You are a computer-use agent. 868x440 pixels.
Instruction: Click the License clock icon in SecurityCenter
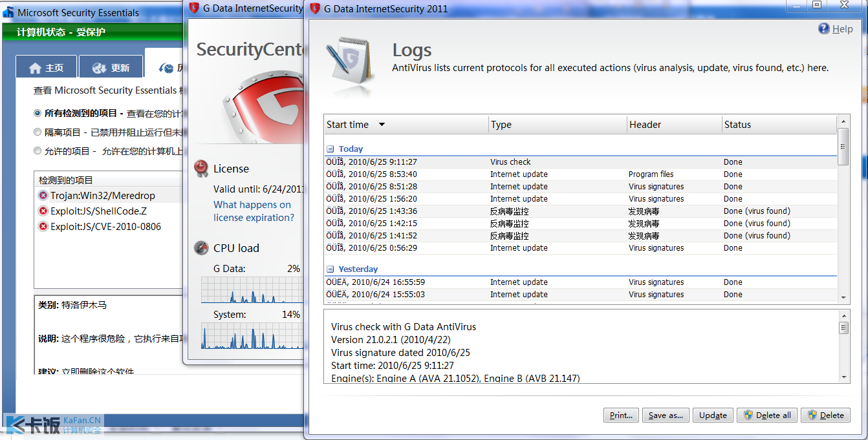point(201,168)
